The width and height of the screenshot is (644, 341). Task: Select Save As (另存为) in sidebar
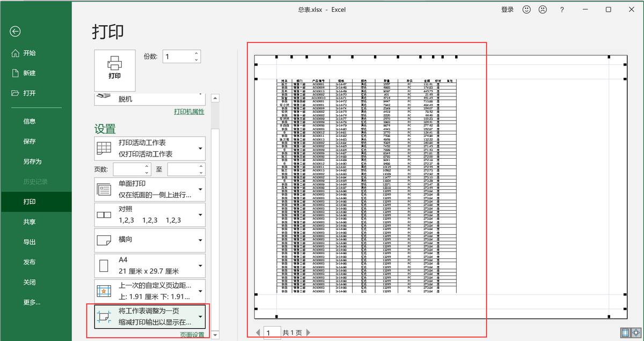32,161
